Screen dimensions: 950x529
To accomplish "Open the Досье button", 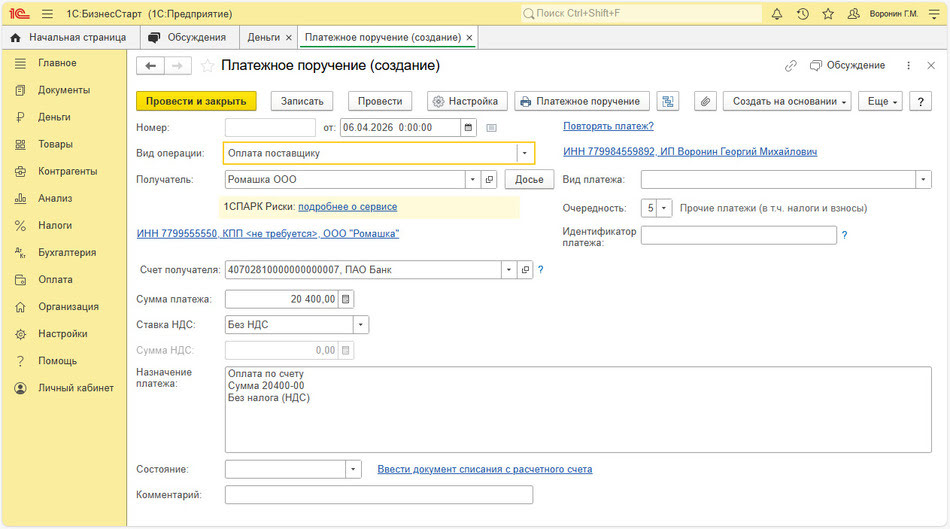I will tap(529, 179).
